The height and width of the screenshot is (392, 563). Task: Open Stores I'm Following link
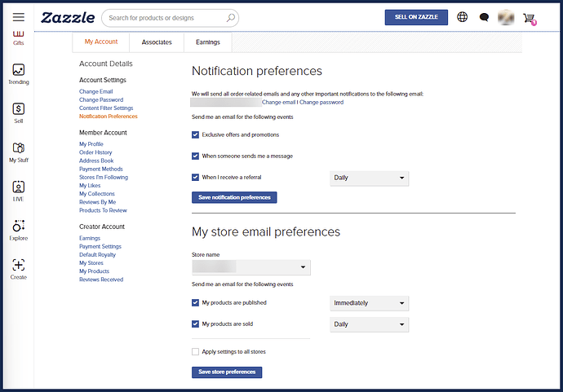(x=104, y=177)
